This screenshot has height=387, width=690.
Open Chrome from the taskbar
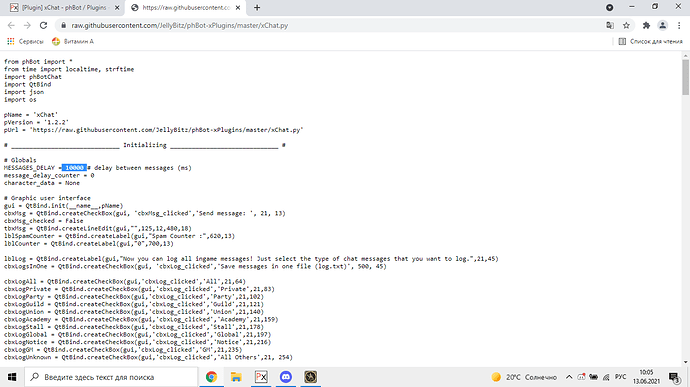[x=212, y=377]
